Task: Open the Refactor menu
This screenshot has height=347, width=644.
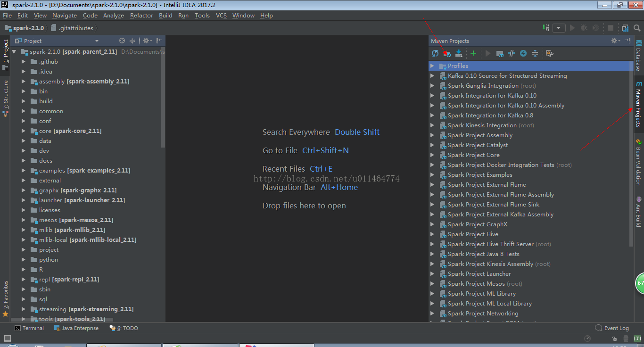Action: tap(141, 16)
